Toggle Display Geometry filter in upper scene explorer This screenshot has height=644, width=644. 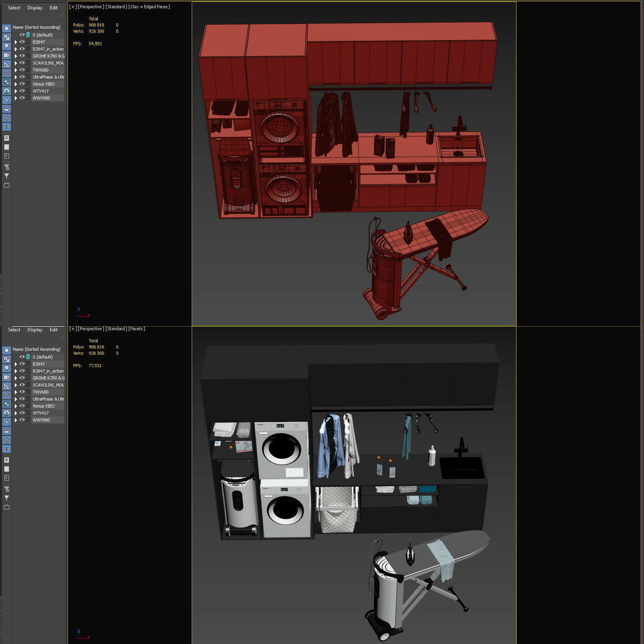(x=7, y=28)
